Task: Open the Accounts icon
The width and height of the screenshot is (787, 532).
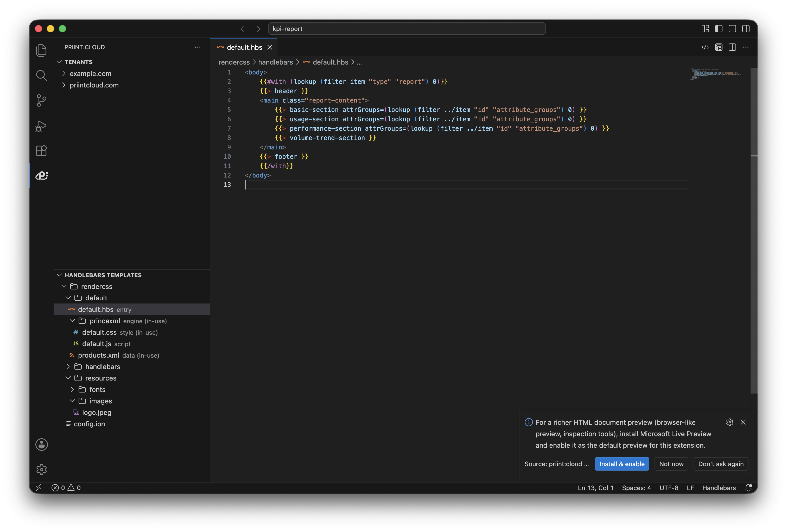Action: (41, 444)
